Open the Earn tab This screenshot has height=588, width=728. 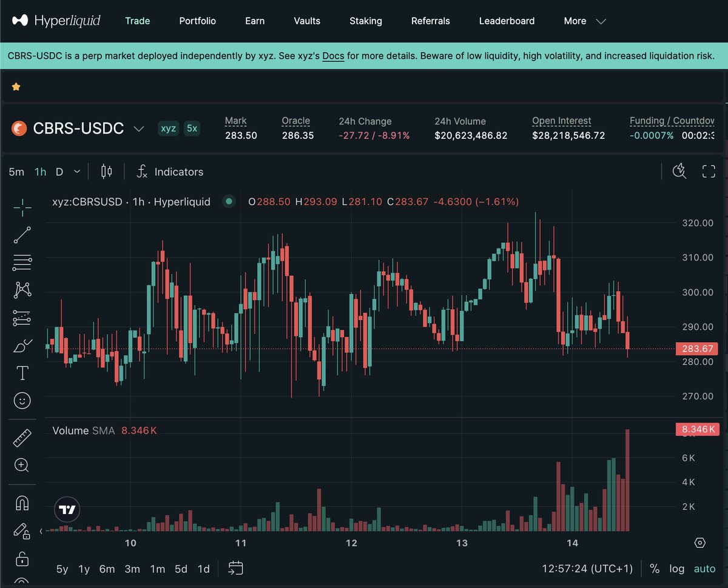(255, 21)
